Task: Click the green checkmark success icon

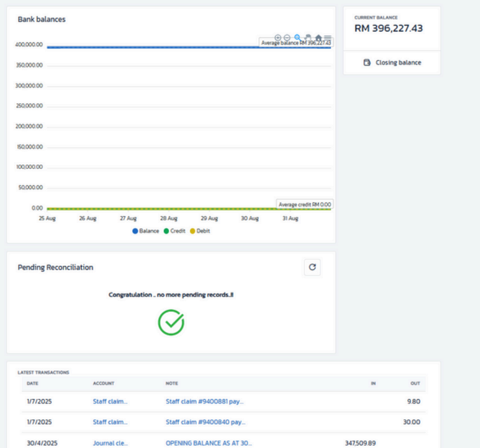Action: (x=171, y=322)
